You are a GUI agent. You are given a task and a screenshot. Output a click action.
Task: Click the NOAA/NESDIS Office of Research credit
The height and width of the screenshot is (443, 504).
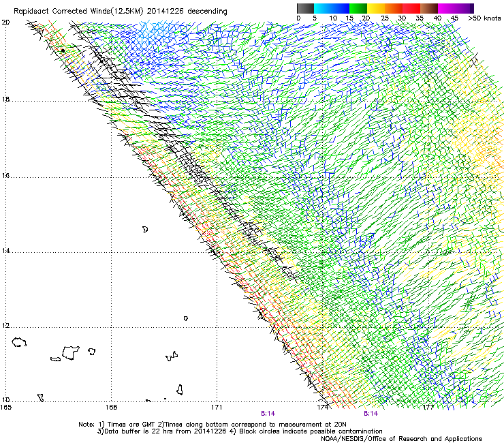click(x=401, y=439)
